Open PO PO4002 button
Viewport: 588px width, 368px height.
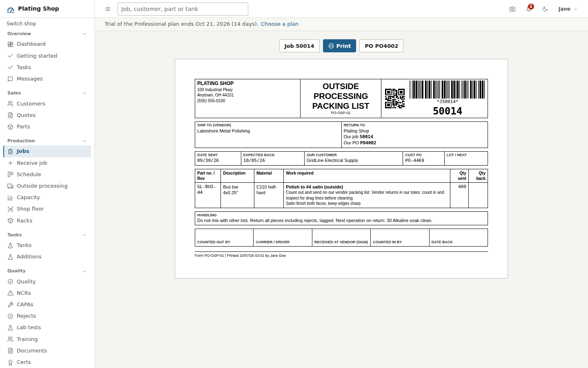pyautogui.click(x=381, y=46)
